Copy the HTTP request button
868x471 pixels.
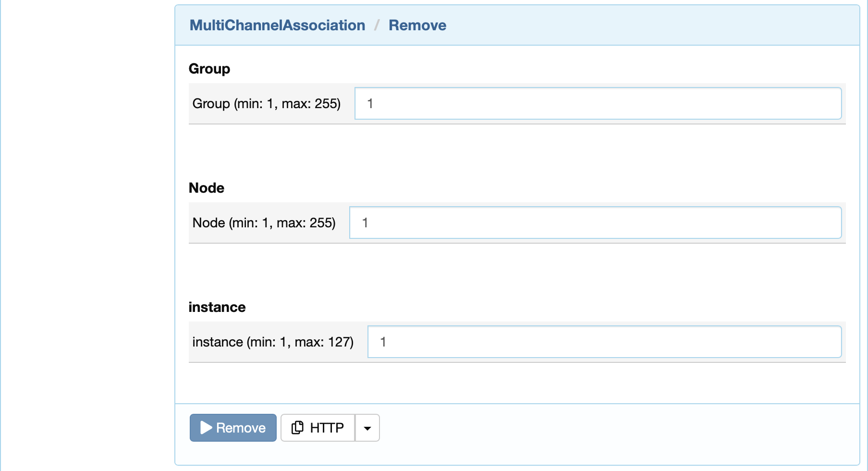click(318, 428)
